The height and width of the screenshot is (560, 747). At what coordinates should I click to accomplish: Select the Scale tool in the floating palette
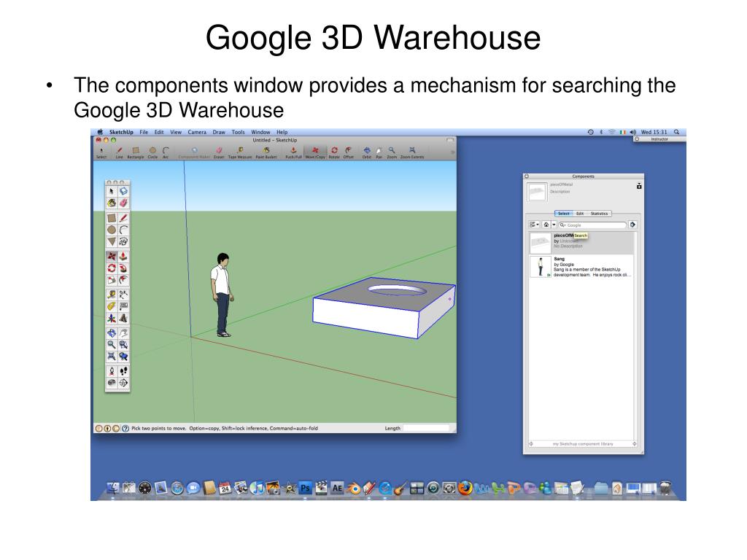112,280
